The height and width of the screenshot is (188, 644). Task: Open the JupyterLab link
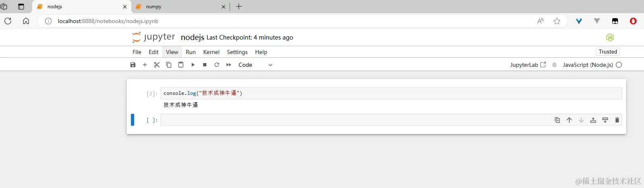528,65
